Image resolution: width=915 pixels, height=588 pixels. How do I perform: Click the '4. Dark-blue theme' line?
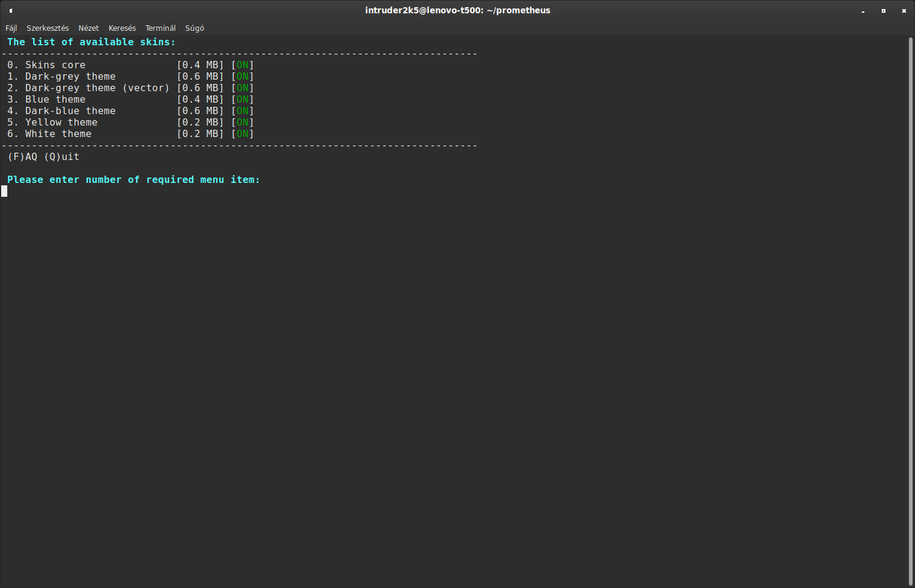130,111
